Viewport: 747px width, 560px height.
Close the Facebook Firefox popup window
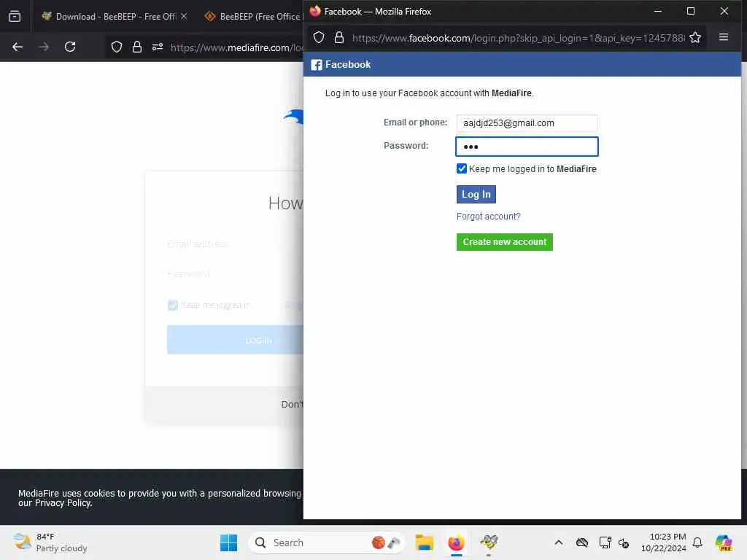click(x=724, y=11)
